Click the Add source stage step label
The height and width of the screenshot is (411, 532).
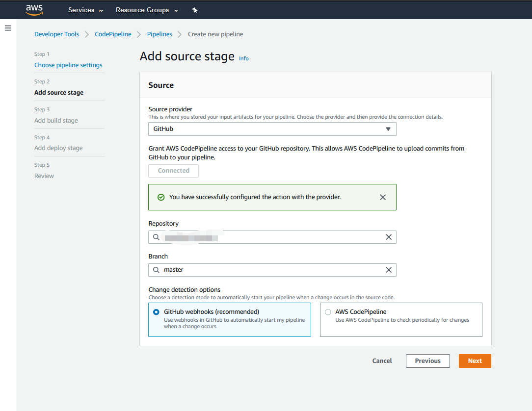coord(59,93)
